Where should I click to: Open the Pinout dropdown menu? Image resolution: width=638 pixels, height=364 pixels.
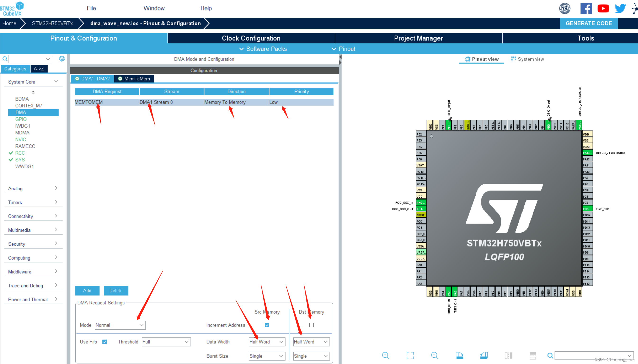343,49
